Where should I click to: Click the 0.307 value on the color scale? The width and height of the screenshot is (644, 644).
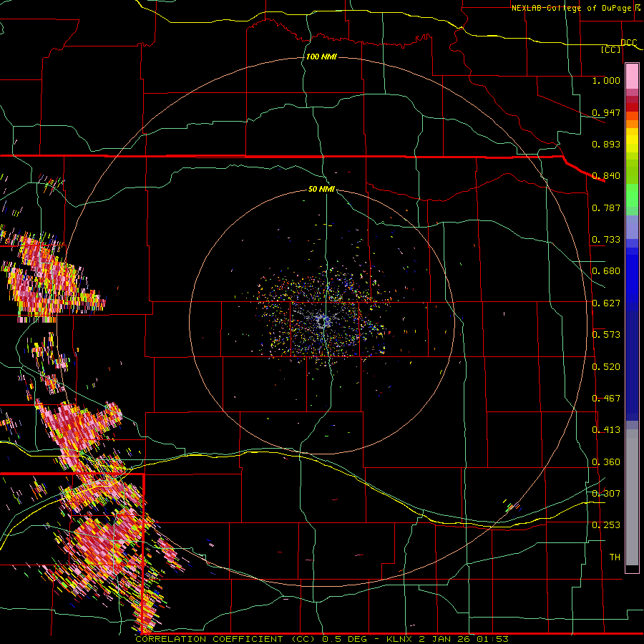pyautogui.click(x=606, y=494)
